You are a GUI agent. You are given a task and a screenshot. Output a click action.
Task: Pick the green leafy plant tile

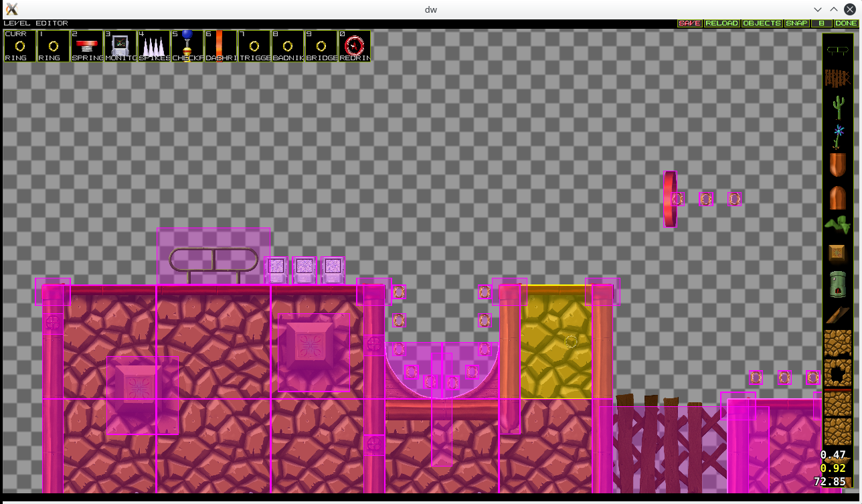click(837, 226)
